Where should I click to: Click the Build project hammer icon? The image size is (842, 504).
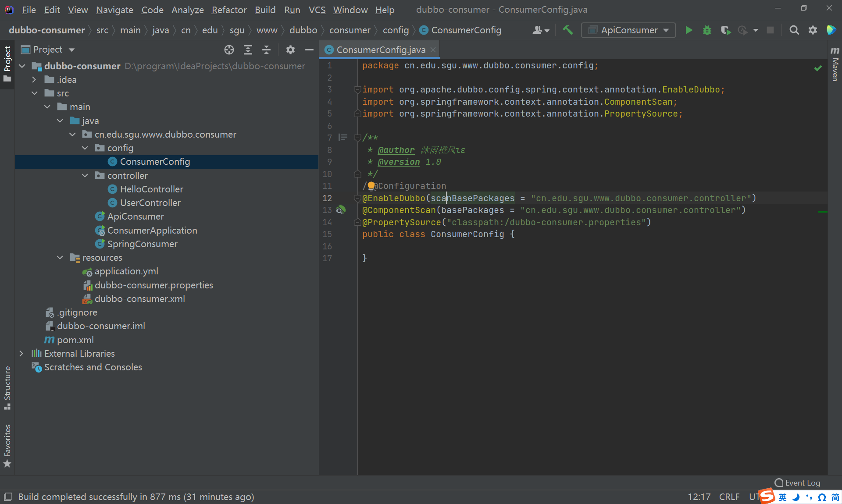[568, 30]
